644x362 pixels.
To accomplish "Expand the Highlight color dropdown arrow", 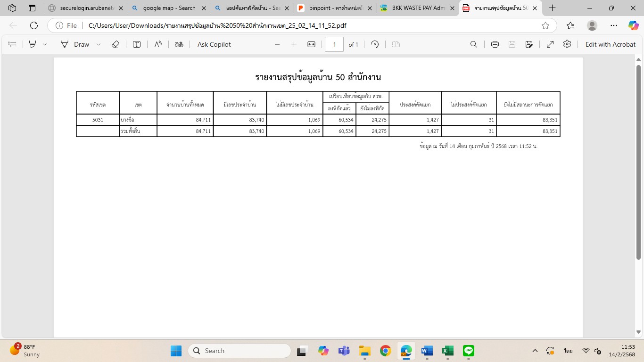I will (x=45, y=44).
